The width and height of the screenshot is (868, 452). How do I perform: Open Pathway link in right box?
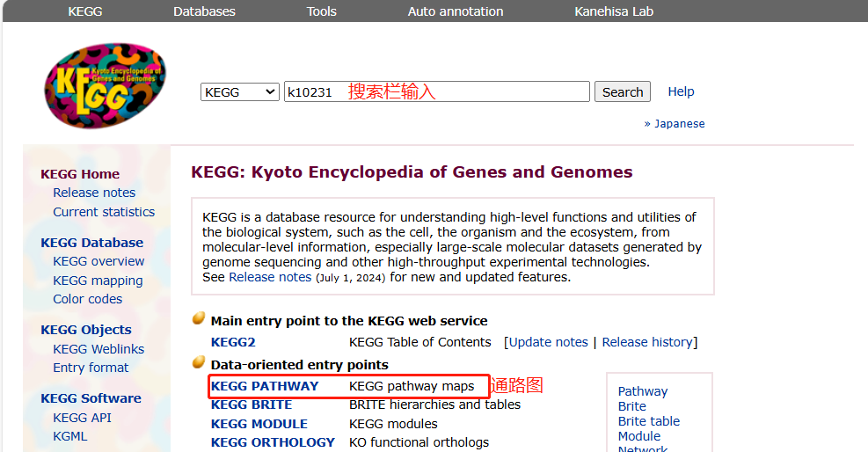coord(643,391)
